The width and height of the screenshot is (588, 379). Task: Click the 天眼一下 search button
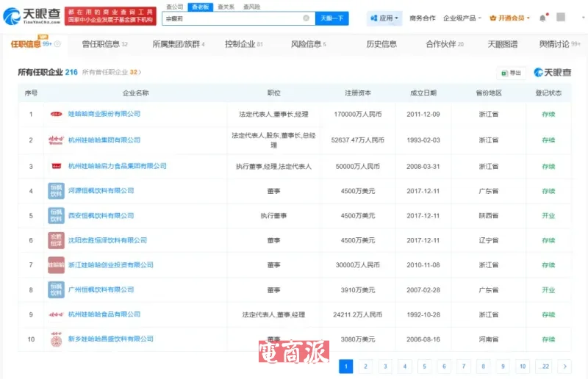click(332, 18)
